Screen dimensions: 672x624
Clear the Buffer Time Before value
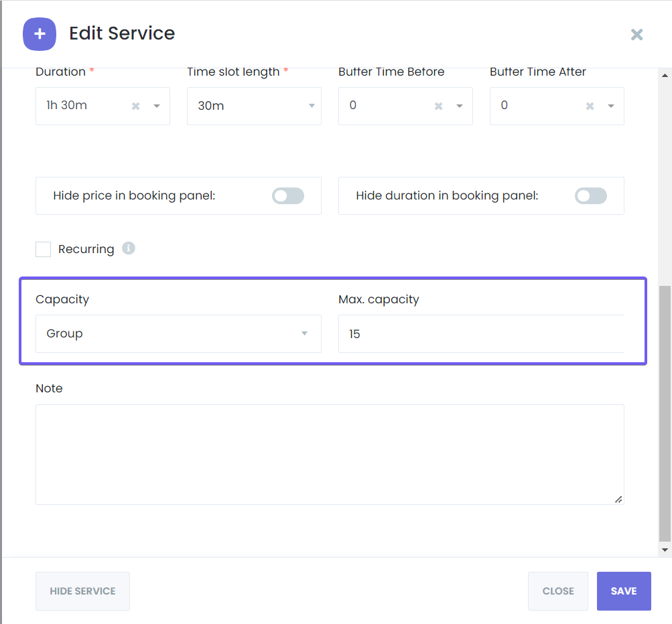point(438,106)
